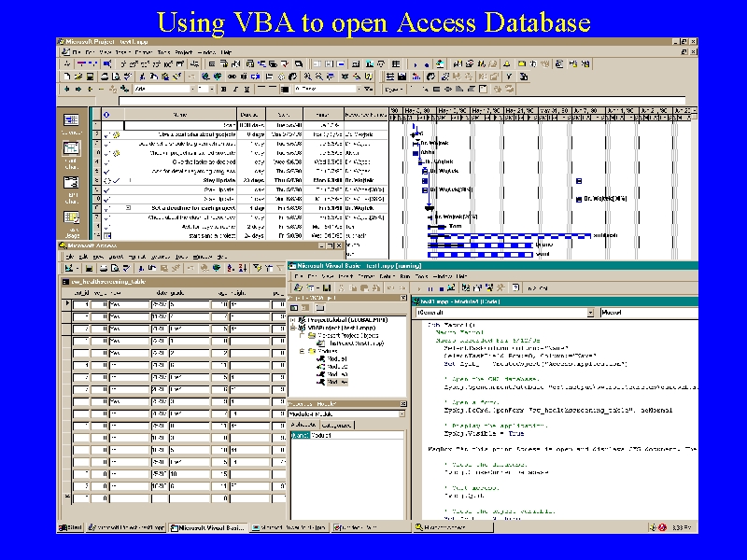Screen dimensions: 747x560
Task: Save the project using Project's Save icon
Action: [x=90, y=77]
